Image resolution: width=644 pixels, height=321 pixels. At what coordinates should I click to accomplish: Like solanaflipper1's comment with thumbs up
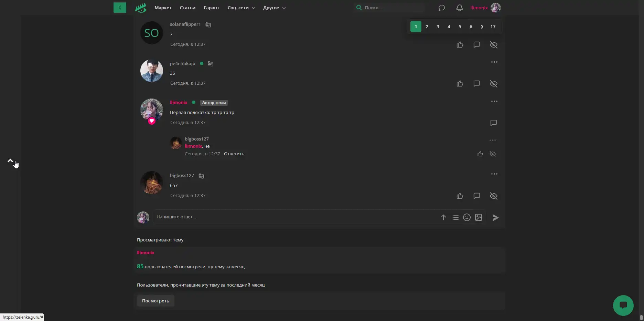460,45
